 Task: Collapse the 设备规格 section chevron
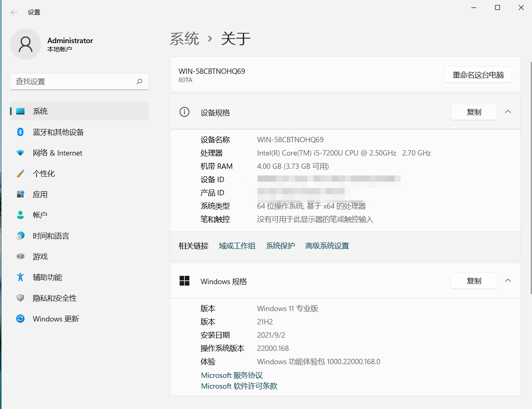508,112
